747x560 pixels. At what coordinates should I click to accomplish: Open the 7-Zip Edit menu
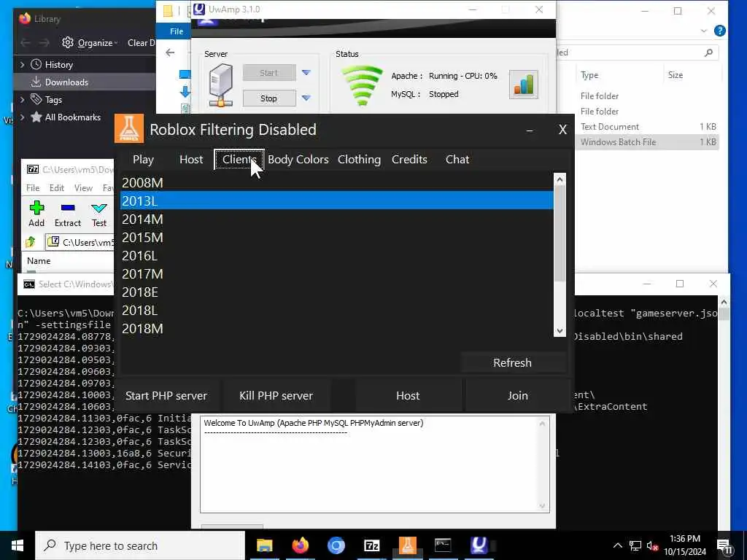click(x=57, y=188)
